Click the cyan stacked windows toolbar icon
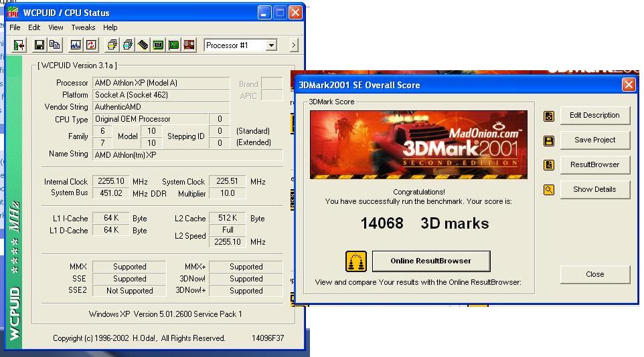 (127, 45)
